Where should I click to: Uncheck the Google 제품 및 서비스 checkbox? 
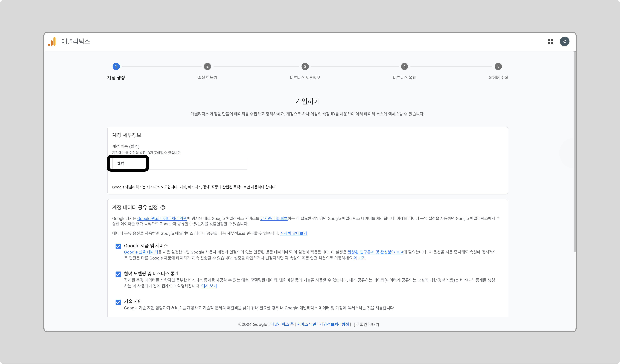118,246
